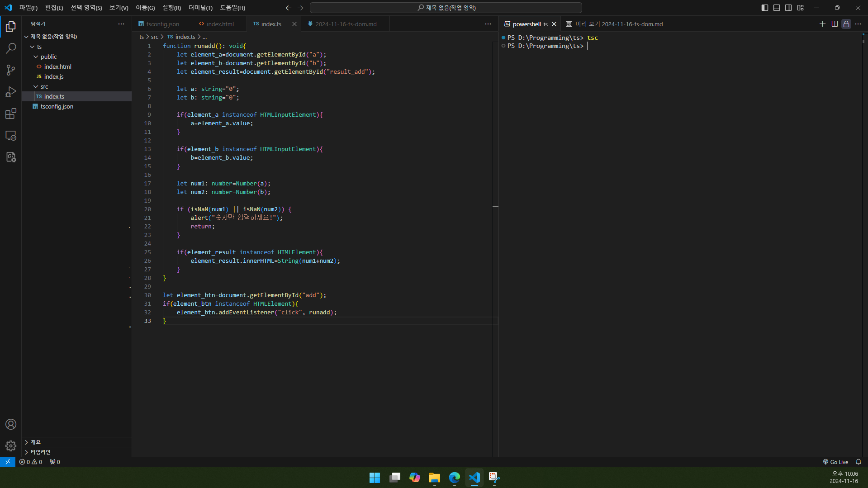Image resolution: width=868 pixels, height=488 pixels.
Task: Open the Accounts menu icon
Action: [x=11, y=424]
